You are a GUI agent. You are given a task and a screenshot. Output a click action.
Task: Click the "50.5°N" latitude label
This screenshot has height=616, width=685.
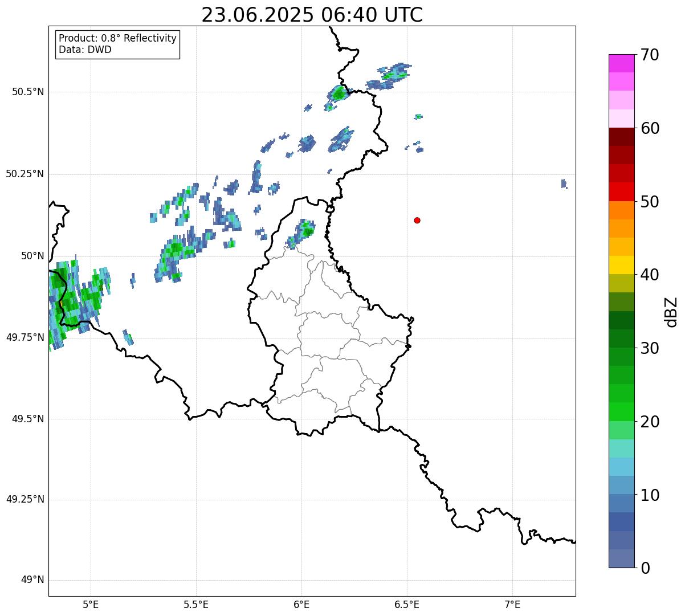click(x=28, y=92)
